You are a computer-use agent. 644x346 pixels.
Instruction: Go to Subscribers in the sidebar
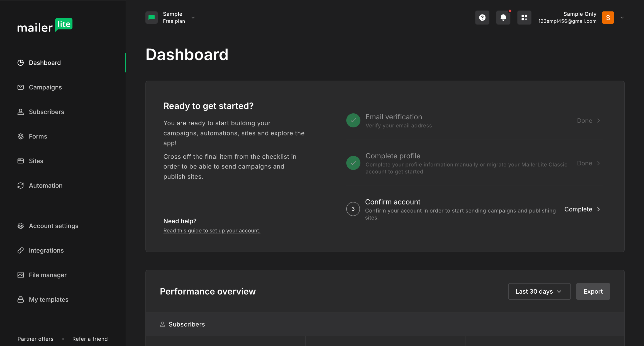pos(46,112)
